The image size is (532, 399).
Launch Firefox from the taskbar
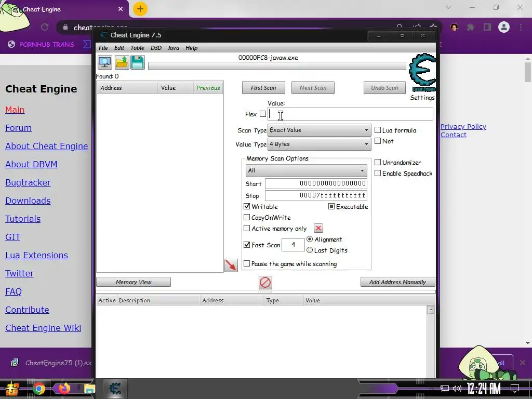pyautogui.click(x=64, y=389)
